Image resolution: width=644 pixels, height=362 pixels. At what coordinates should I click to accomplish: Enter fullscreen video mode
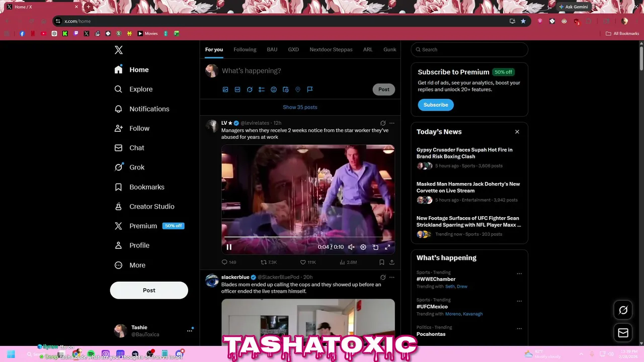387,247
